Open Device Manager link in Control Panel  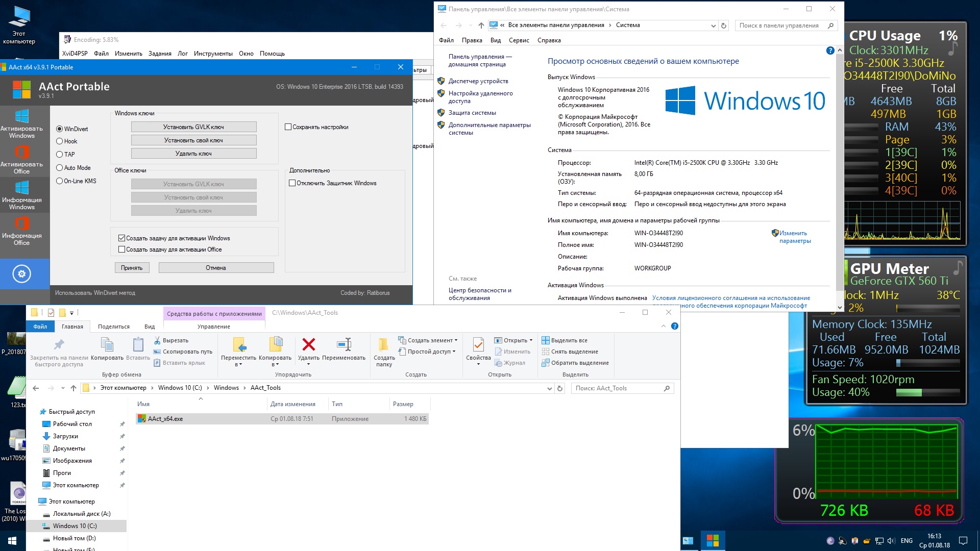pos(478,81)
